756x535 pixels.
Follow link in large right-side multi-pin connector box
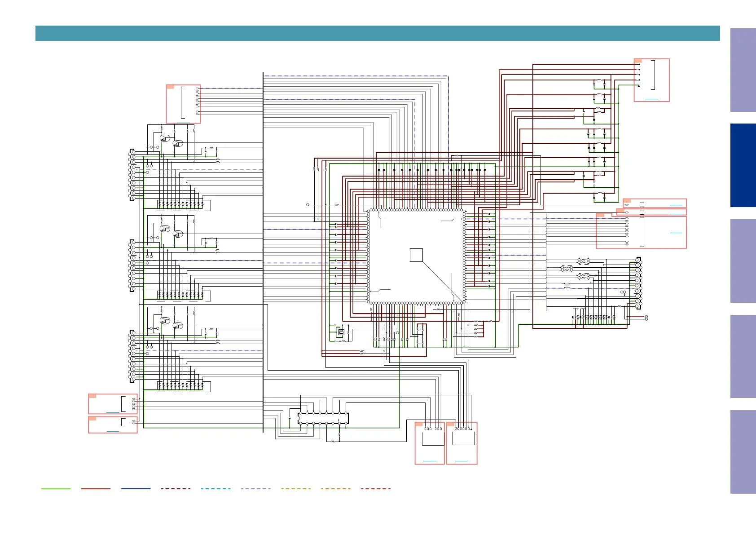click(676, 233)
